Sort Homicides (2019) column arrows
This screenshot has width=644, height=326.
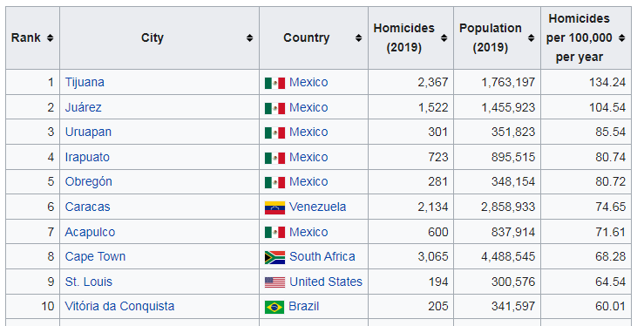[x=444, y=37]
